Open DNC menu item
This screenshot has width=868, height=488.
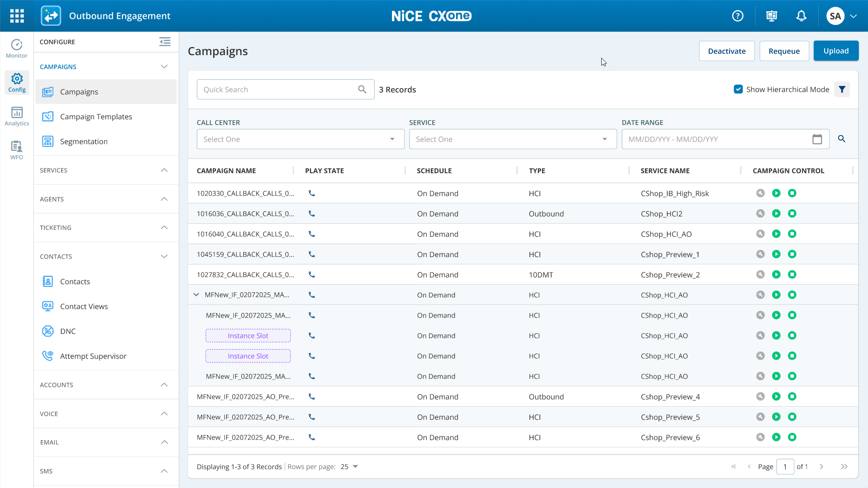[106, 331]
